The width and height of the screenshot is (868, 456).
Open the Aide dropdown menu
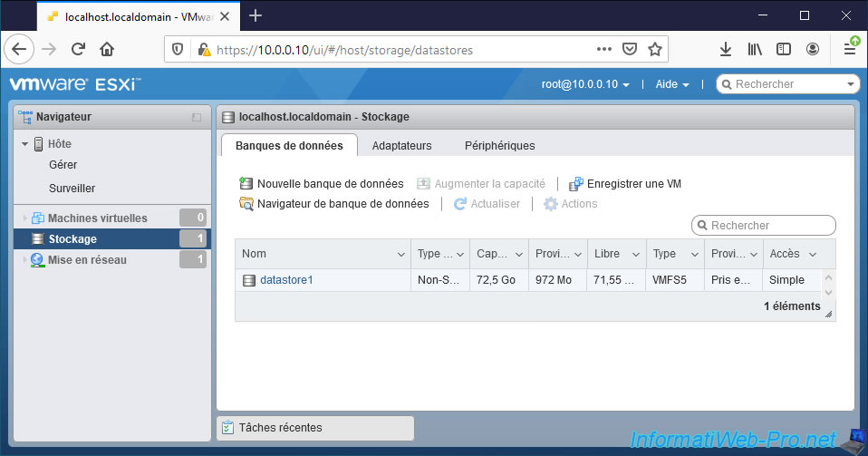[x=672, y=84]
